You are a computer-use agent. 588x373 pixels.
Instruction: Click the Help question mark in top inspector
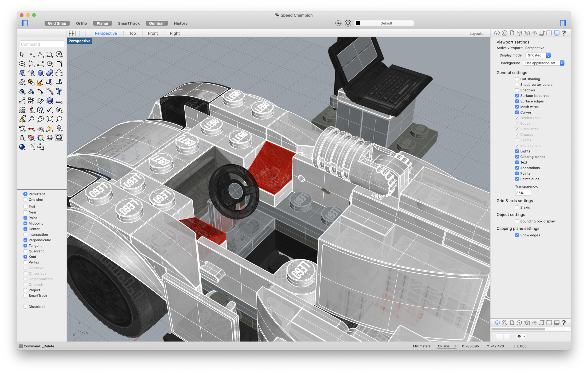564,33
